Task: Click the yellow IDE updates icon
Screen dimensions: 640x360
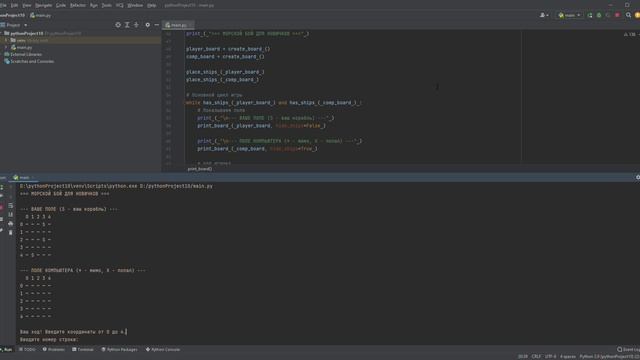Action: coord(637,15)
